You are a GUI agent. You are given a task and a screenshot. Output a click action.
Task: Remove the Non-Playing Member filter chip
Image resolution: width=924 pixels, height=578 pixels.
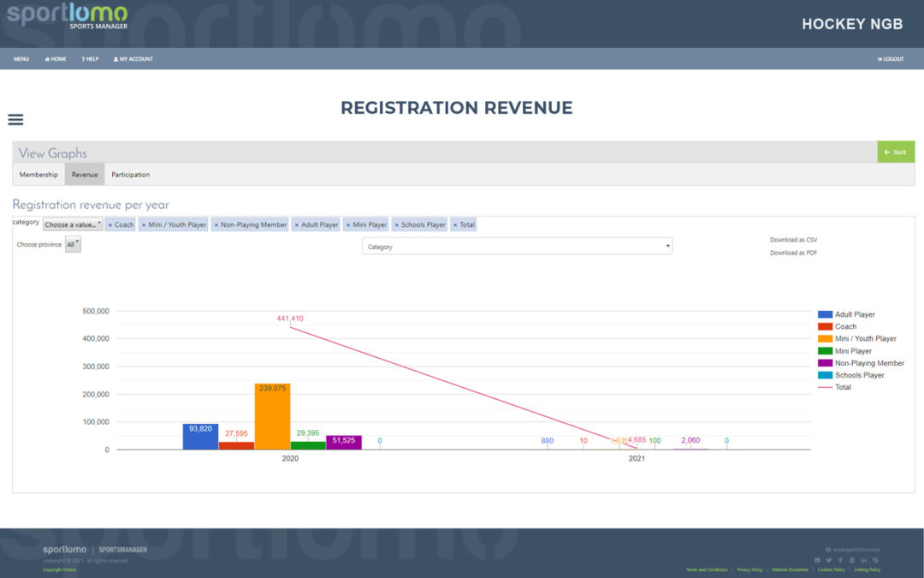click(217, 223)
